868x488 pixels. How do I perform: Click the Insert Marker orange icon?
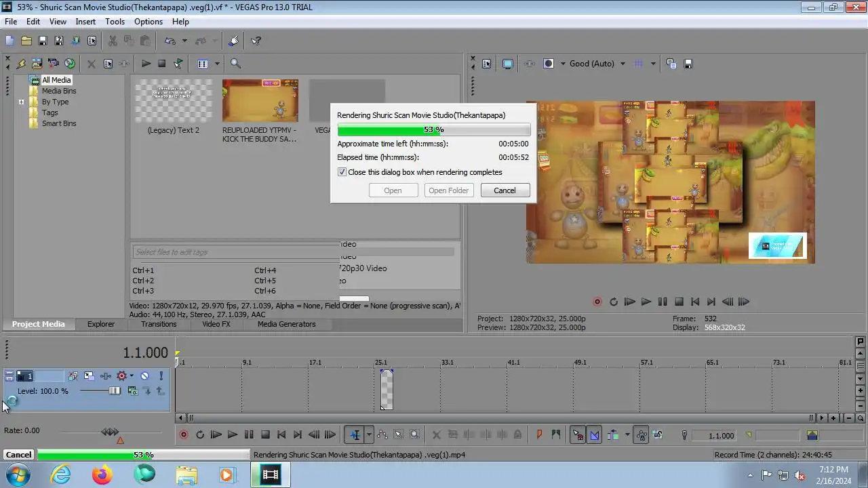click(540, 435)
